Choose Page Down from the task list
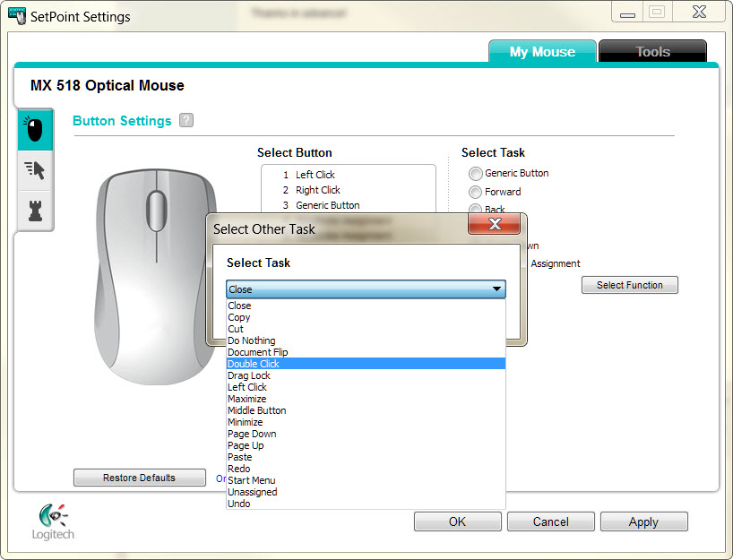The height and width of the screenshot is (560, 733). [x=366, y=434]
